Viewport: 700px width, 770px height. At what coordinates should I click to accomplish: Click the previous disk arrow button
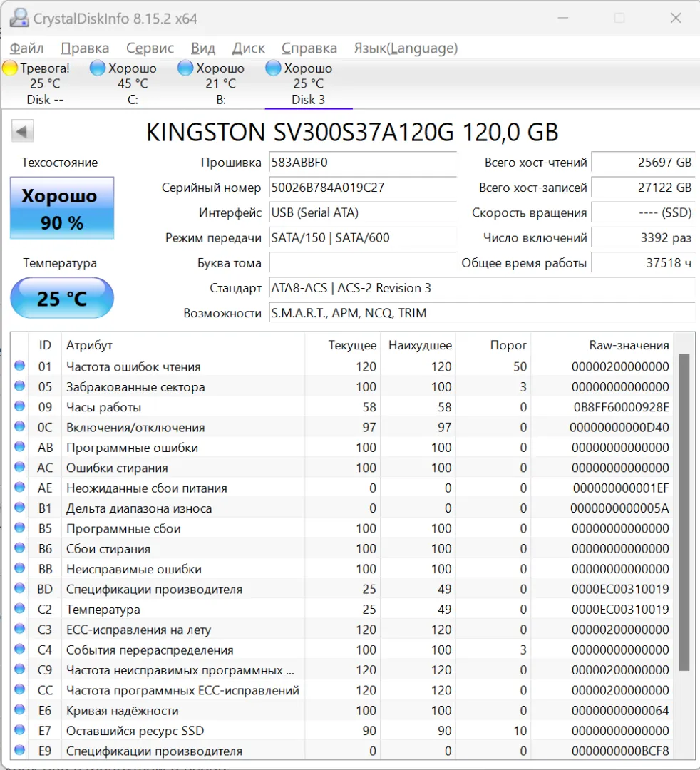click(x=22, y=131)
